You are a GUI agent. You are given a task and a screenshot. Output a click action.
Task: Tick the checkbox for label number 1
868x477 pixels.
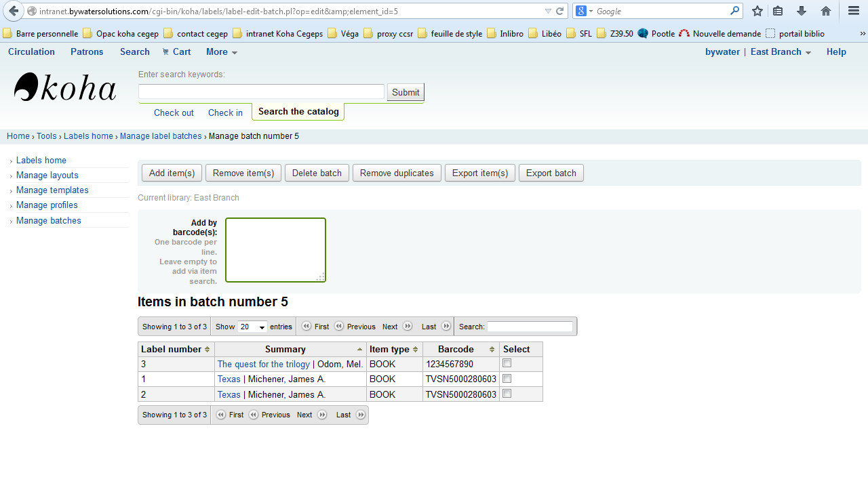[x=507, y=379]
